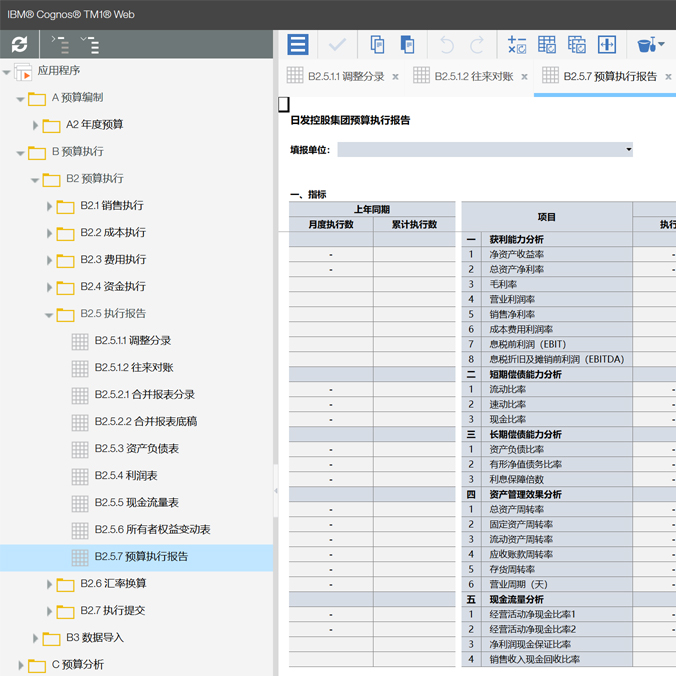
Task: Click the 流动比率 row label
Action: [507, 389]
